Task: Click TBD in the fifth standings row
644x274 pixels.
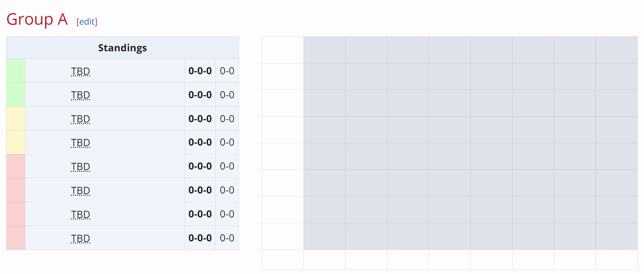Action: (80, 166)
